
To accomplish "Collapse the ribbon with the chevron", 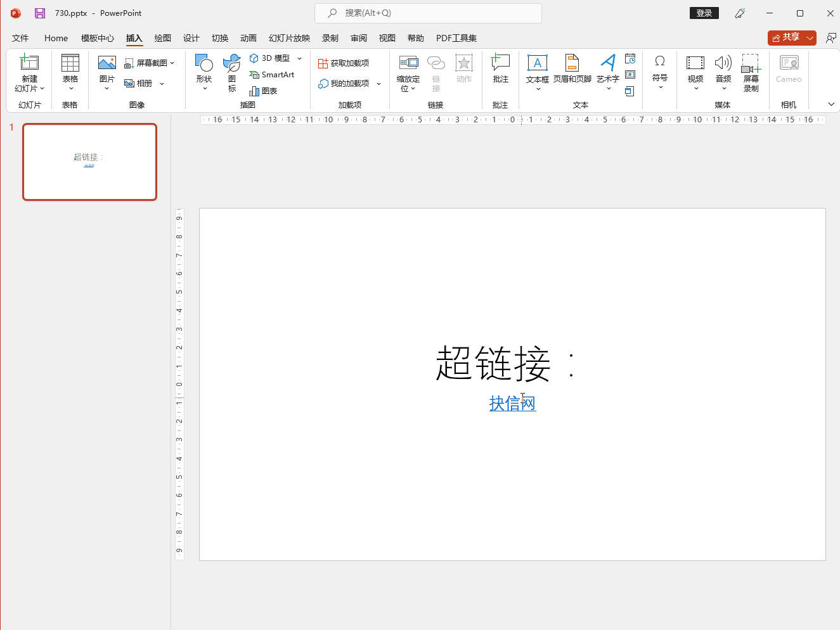I will pyautogui.click(x=831, y=104).
